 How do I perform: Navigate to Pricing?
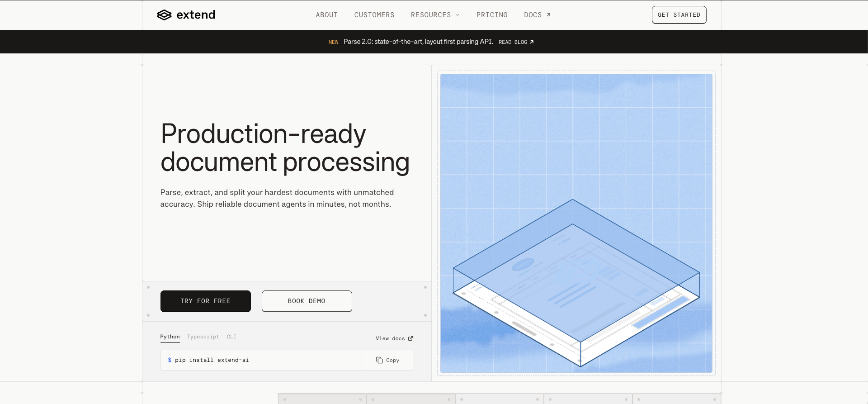coord(492,15)
